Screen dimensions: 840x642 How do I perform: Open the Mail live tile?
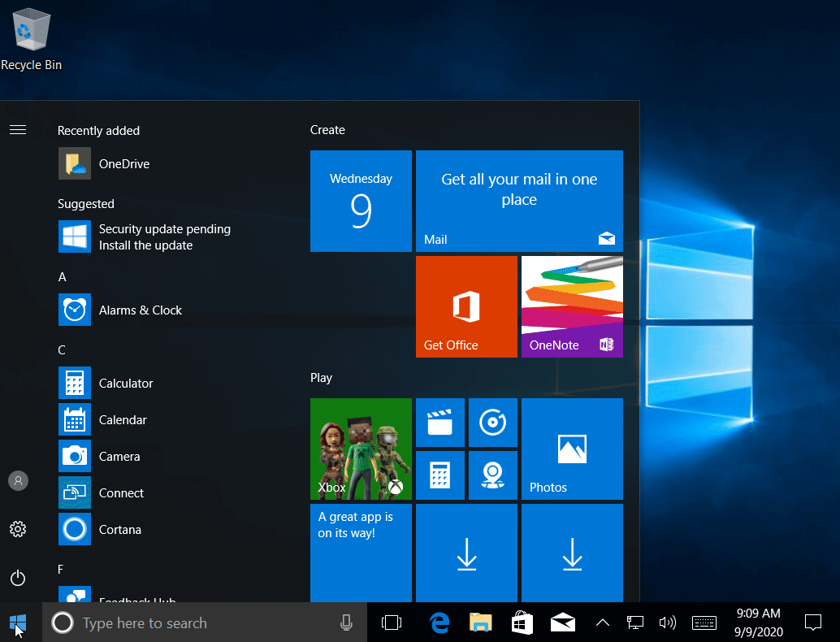[519, 201]
